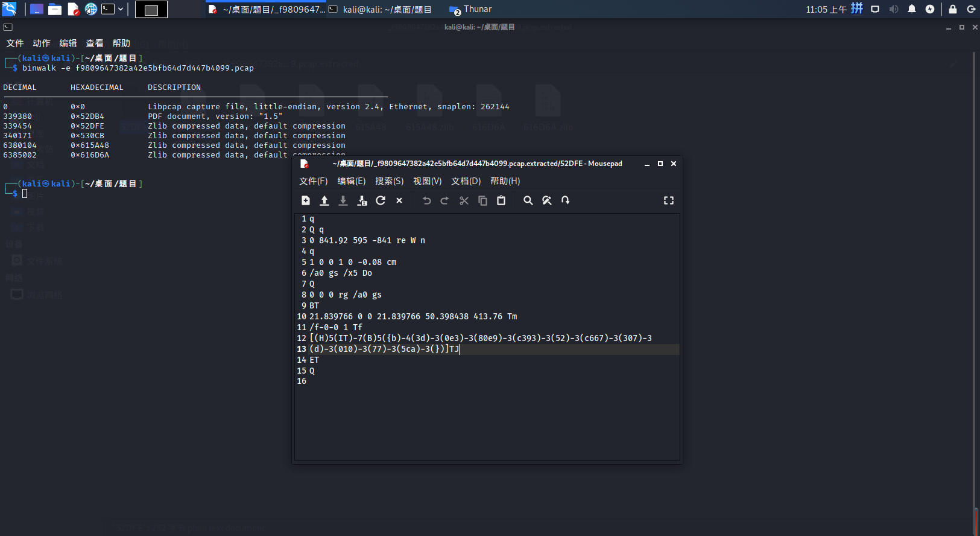Screen dimensions: 980x536
Task: Close the current document with toolbar X icon
Action: (399, 200)
